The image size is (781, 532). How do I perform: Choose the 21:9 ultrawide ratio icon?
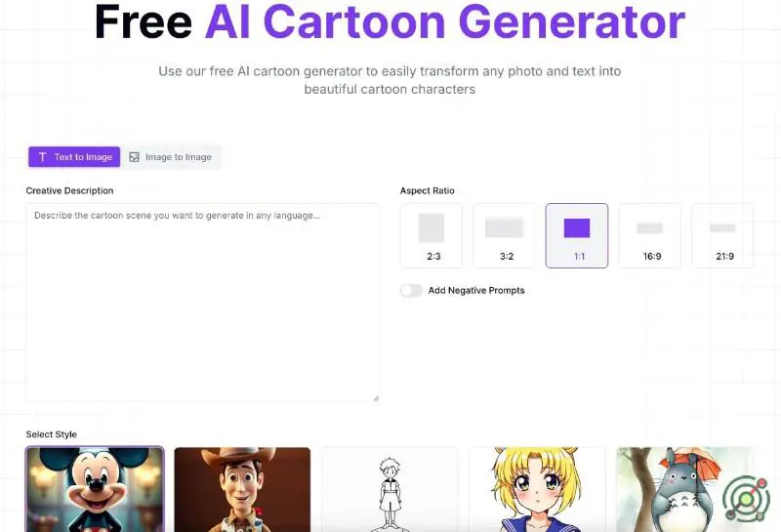[722, 228]
